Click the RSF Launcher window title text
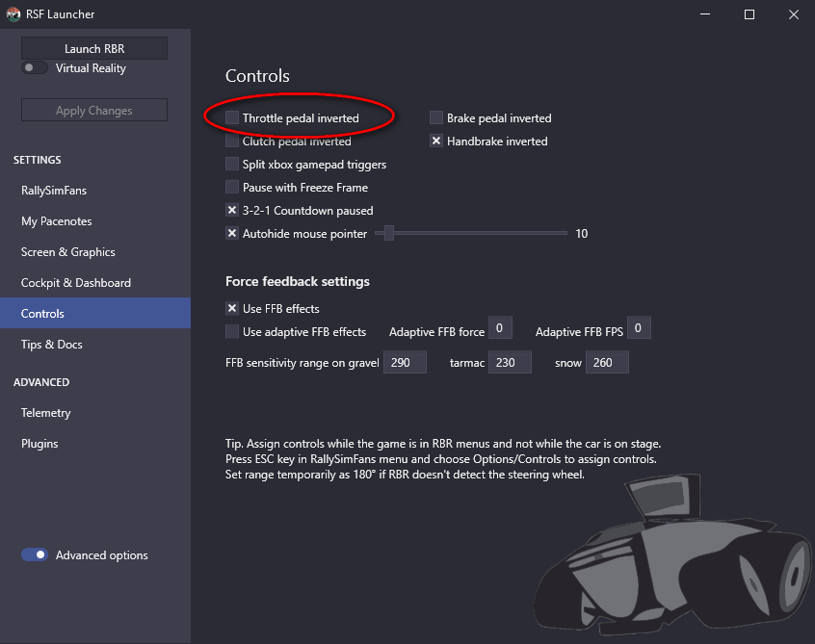Image resolution: width=815 pixels, height=644 pixels. coord(61,14)
